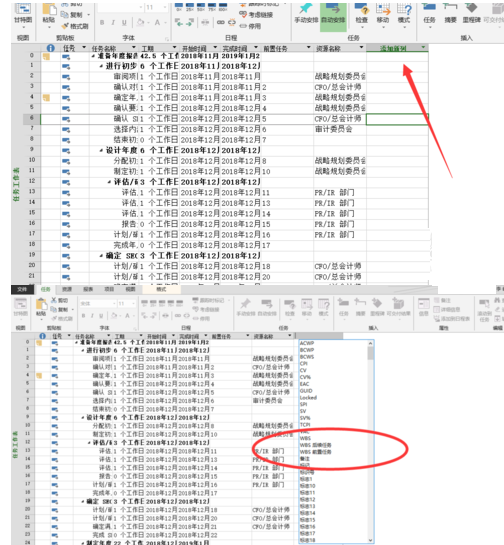Viewport: 504px width, 545px height.
Task: Open the font size 11 dropdown, upper ribbon
Action: click(x=165, y=7)
